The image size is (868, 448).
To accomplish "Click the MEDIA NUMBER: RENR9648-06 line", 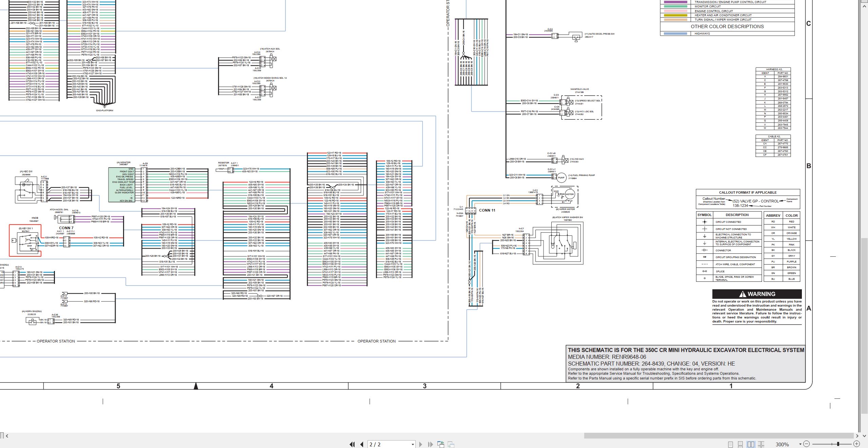I will (x=607, y=357).
